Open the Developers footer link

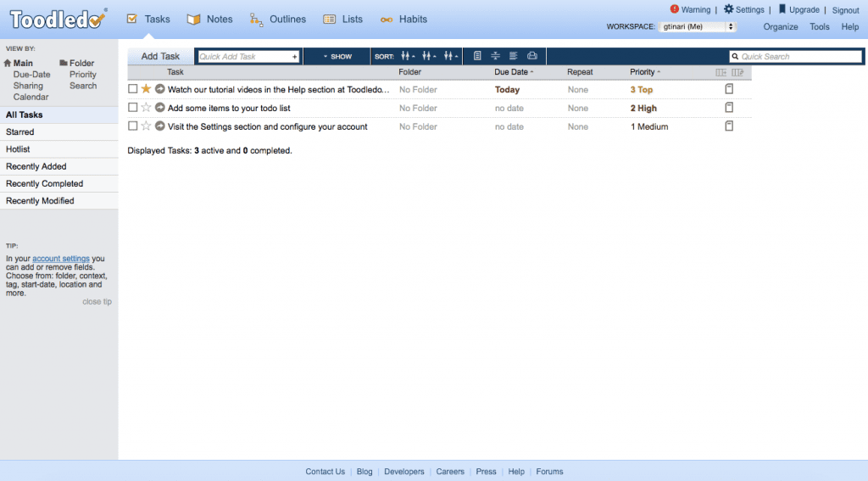(404, 472)
